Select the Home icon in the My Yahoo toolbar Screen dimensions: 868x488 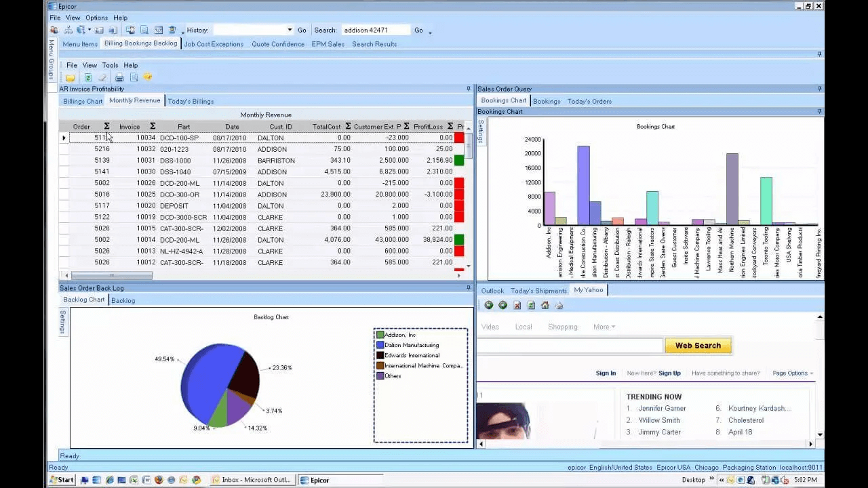pyautogui.click(x=545, y=305)
